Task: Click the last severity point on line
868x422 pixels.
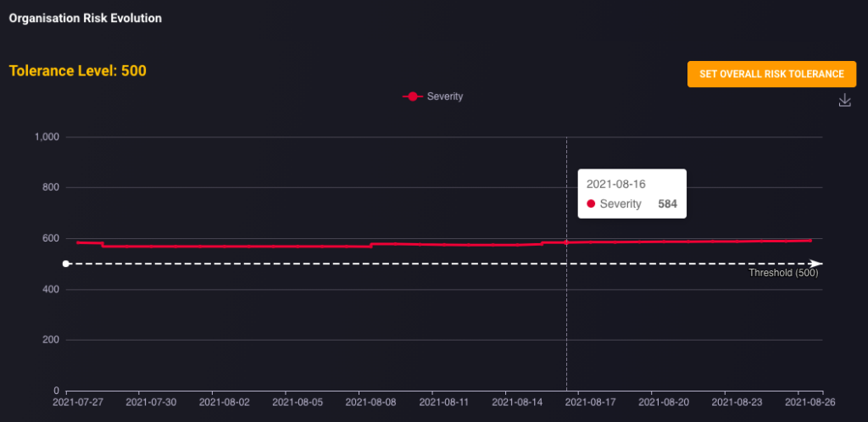Action: click(x=810, y=240)
